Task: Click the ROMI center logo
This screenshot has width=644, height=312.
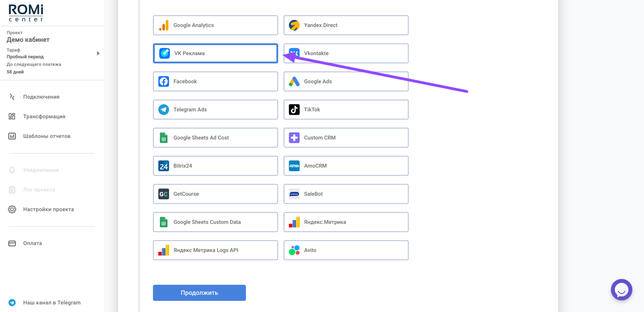Action: (26, 13)
